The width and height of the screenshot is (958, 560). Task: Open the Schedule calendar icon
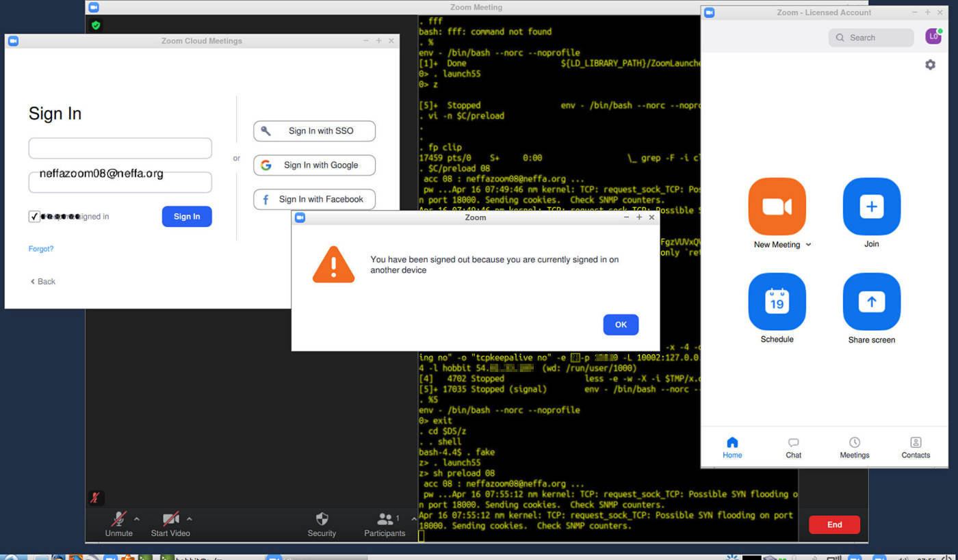tap(777, 302)
